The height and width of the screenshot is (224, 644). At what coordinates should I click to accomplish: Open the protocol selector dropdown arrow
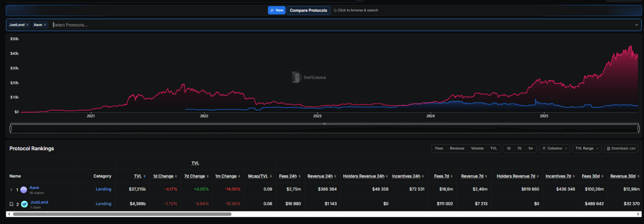[x=636, y=25]
